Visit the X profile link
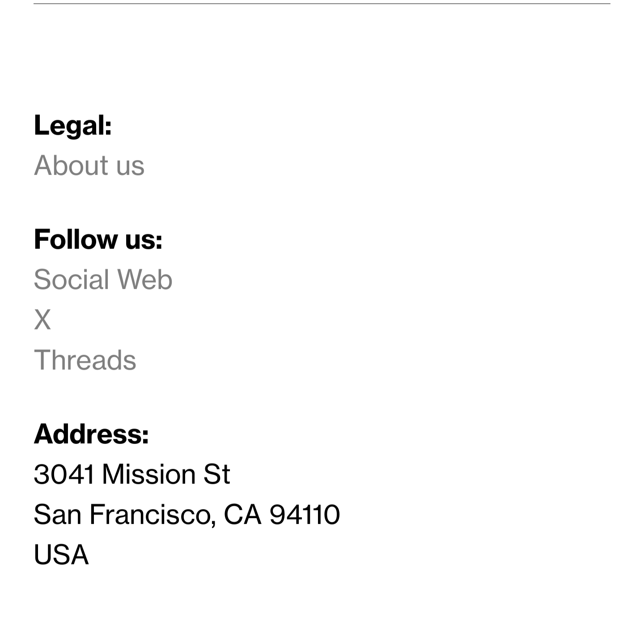Viewport: 644px width, 644px height. coord(42,320)
